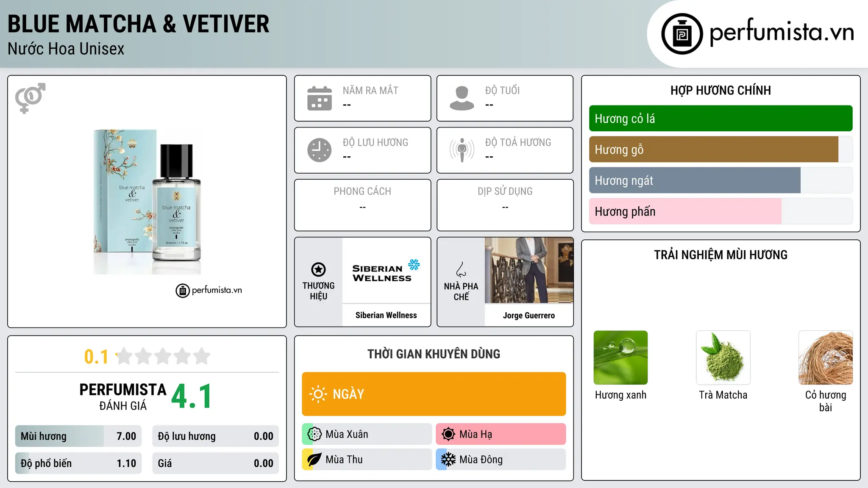Click the Dịp sử dụng card heading
Viewport: 868px width, 488px height.
[x=505, y=191]
